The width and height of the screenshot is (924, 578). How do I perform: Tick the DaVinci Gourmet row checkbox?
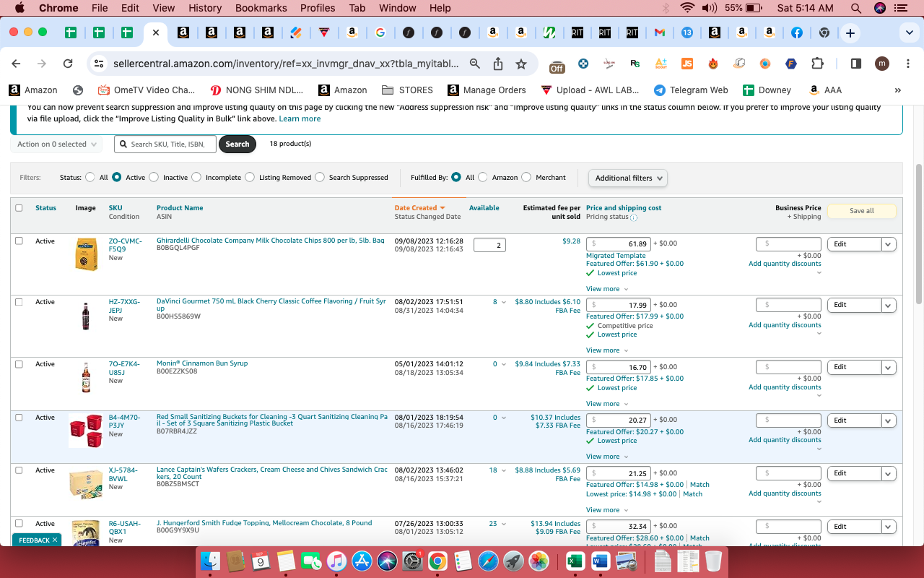[x=19, y=302]
